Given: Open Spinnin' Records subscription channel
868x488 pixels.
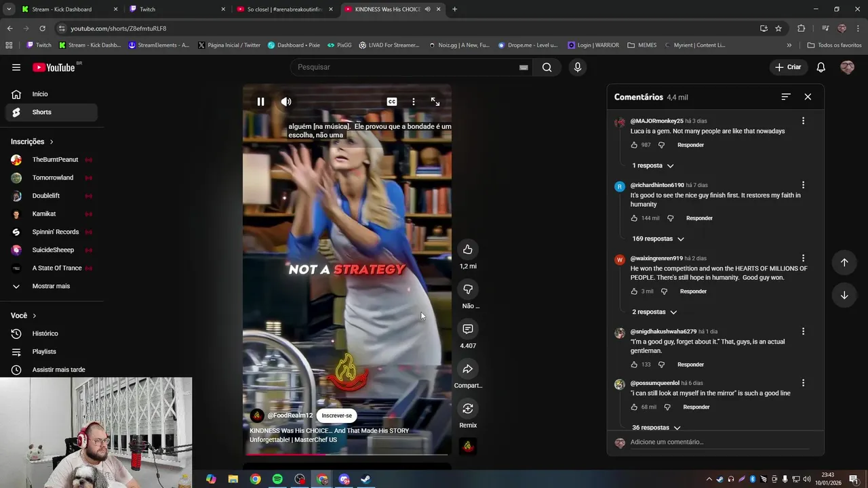Looking at the screenshot, I should pos(52,232).
